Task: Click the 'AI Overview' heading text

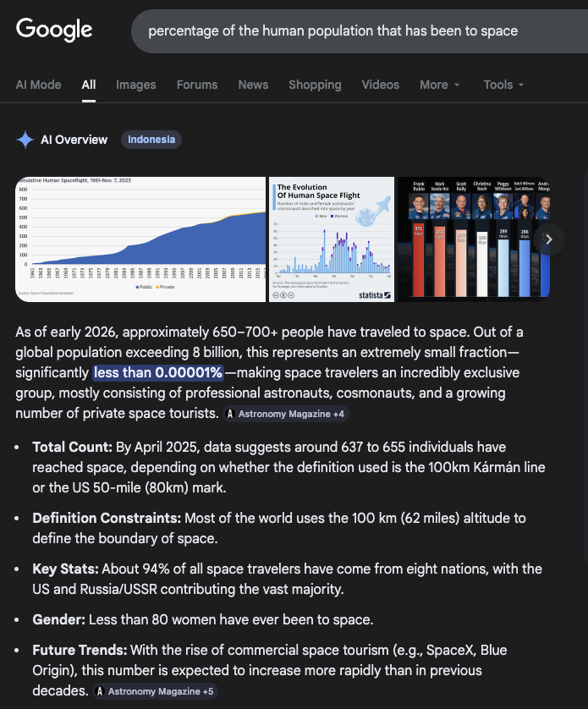Action: (74, 140)
